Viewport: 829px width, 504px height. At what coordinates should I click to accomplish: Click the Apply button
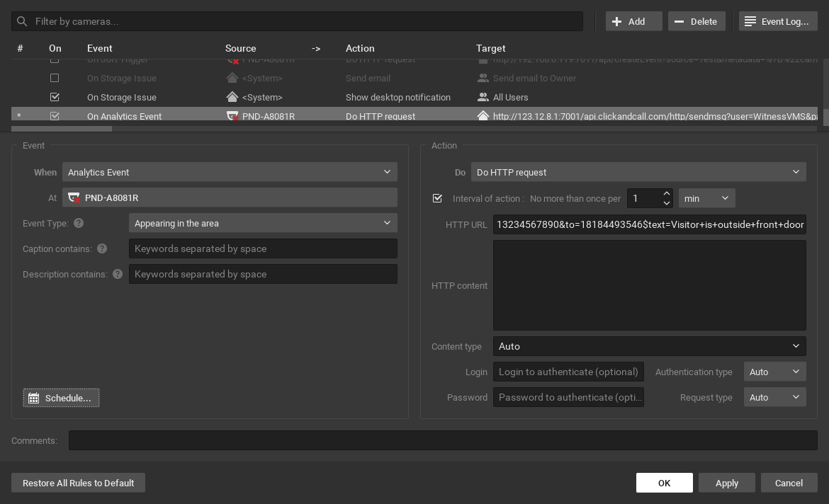click(x=726, y=483)
